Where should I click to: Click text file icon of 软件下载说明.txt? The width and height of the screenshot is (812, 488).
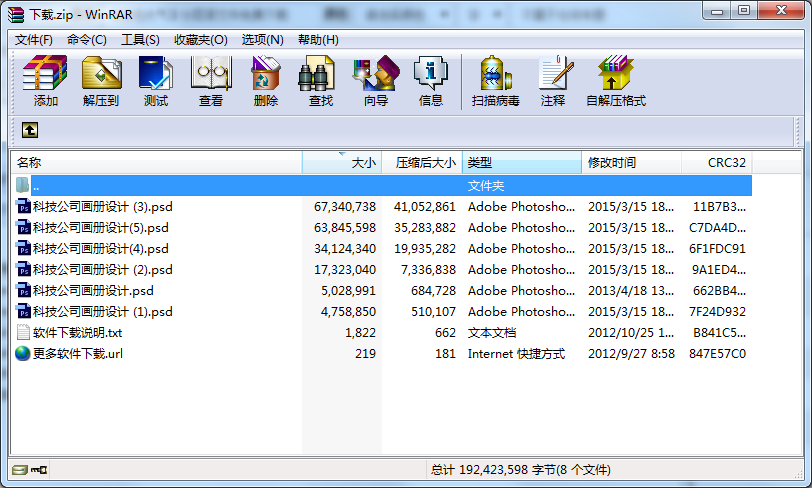pos(23,333)
